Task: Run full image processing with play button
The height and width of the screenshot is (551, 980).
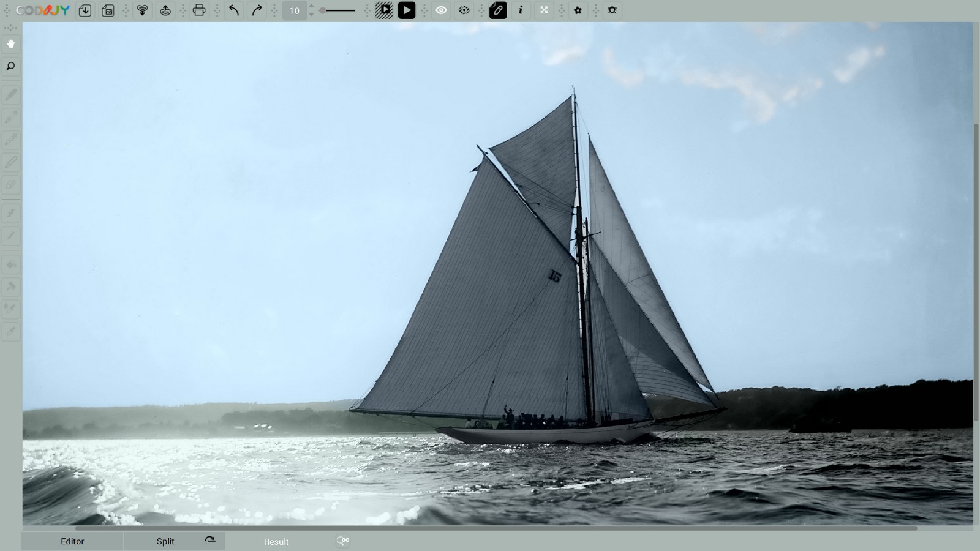Action: pos(407,10)
